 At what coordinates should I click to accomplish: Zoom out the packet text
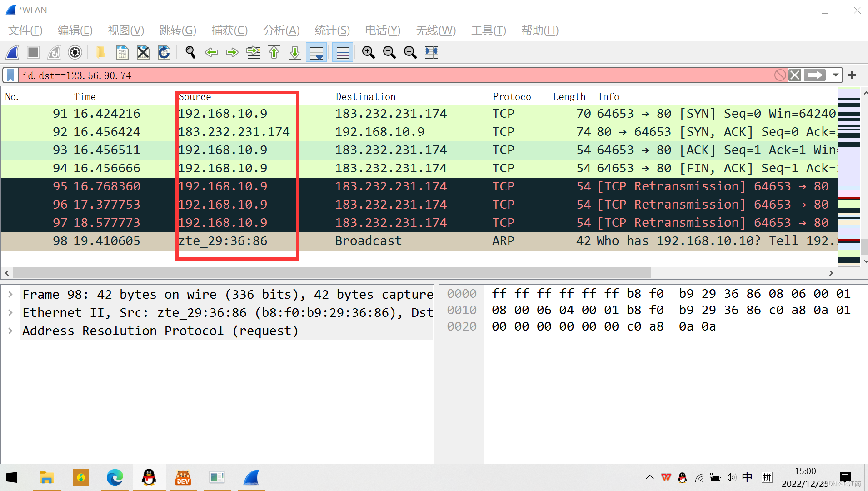coord(389,52)
